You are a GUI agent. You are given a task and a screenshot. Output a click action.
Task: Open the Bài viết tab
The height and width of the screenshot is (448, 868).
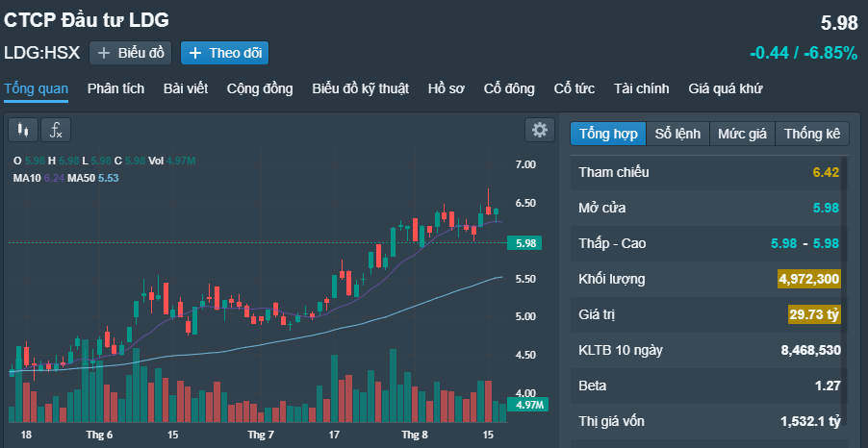pos(186,88)
